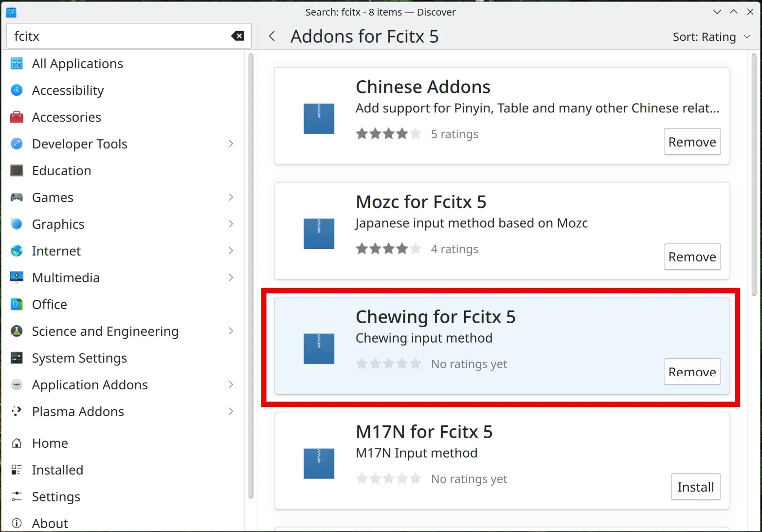Click the Chinese Addons package icon
The height and width of the screenshot is (532, 762).
point(319,118)
